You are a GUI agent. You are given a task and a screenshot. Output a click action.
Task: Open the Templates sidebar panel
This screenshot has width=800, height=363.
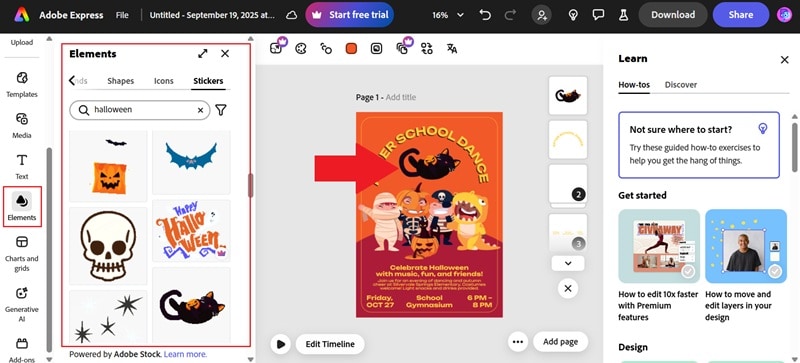point(22,84)
